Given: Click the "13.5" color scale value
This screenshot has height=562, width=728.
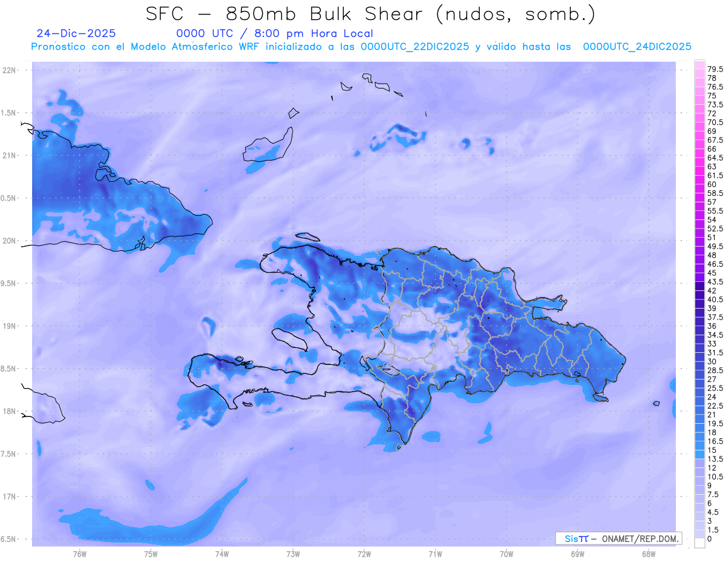Looking at the screenshot, I should pyautogui.click(x=715, y=459).
